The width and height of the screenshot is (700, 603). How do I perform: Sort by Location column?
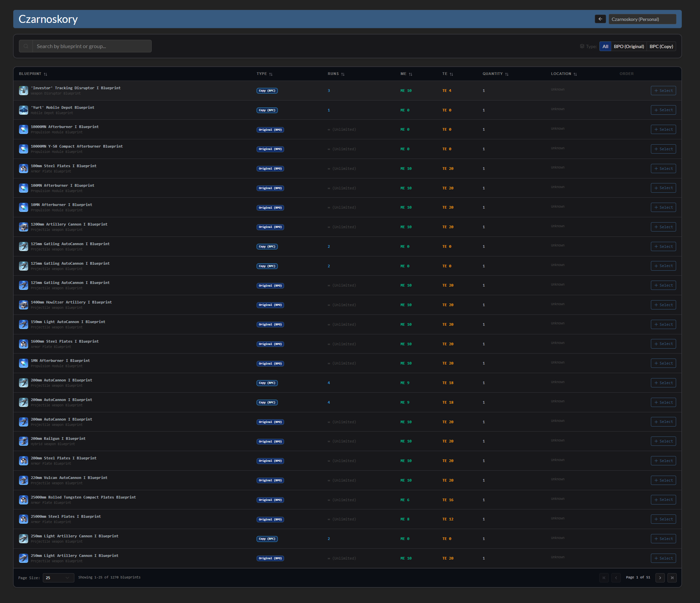pyautogui.click(x=564, y=74)
